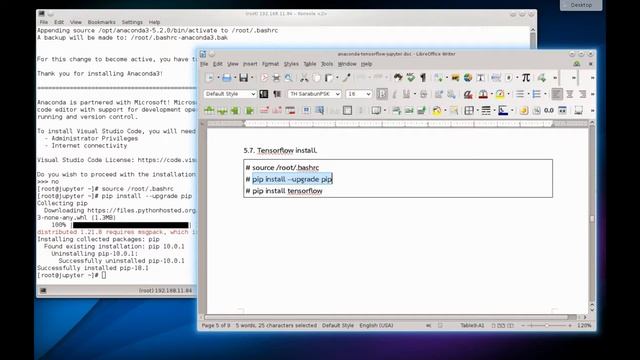The height and width of the screenshot is (360, 640).
Task: Click the Export as PDF icon
Action: (x=264, y=78)
